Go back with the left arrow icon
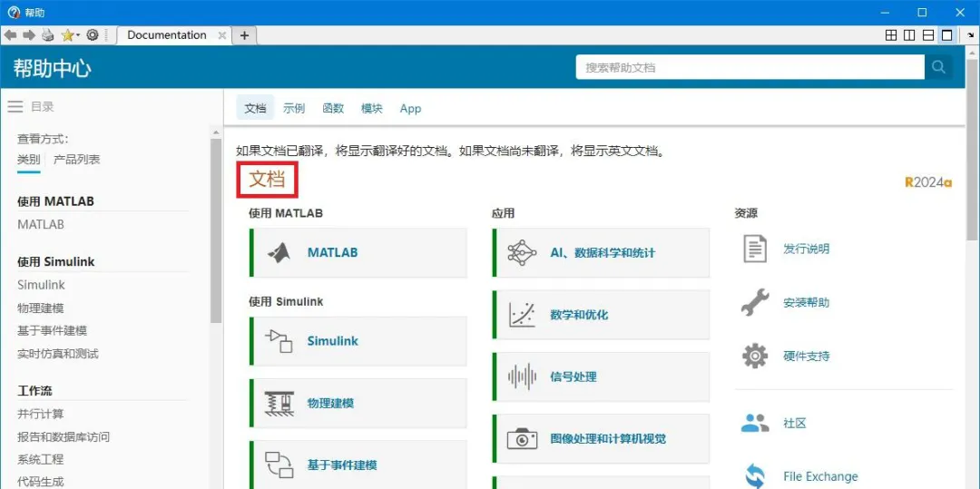This screenshot has width=980, height=489. pos(10,35)
